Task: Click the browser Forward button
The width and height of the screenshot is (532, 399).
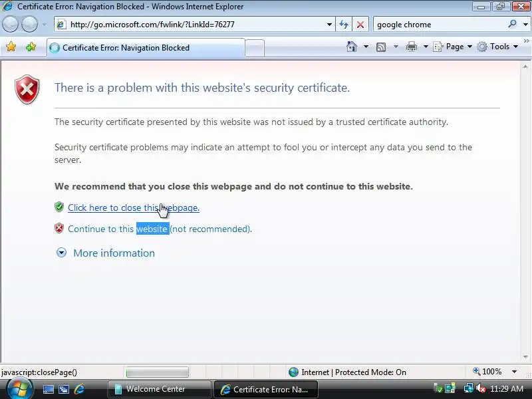Action: coord(30,24)
